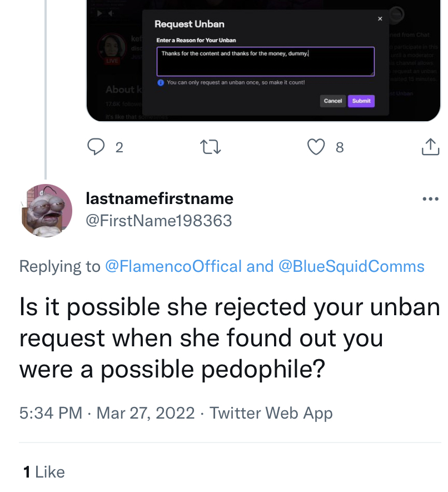448x492 pixels.
Task: View who liked via "1 Like"
Action: coord(44,472)
